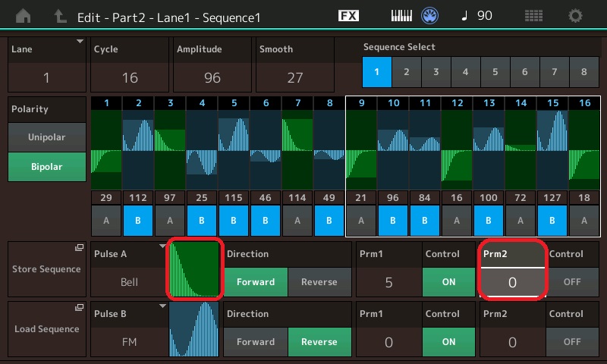Go to the Home screen icon

24,15
